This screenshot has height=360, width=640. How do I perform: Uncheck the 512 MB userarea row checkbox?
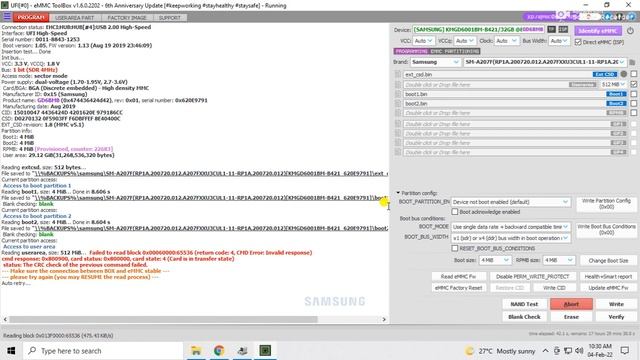click(x=633, y=84)
